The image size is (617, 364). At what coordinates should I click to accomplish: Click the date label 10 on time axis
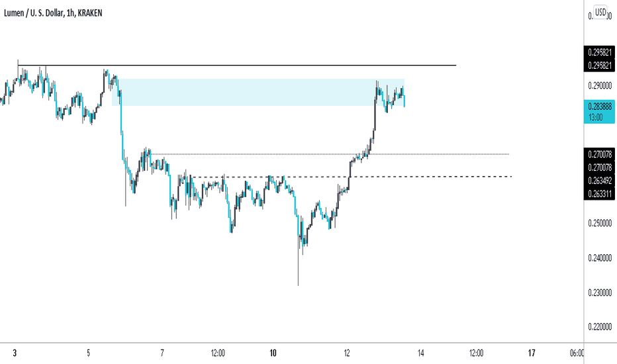point(273,353)
